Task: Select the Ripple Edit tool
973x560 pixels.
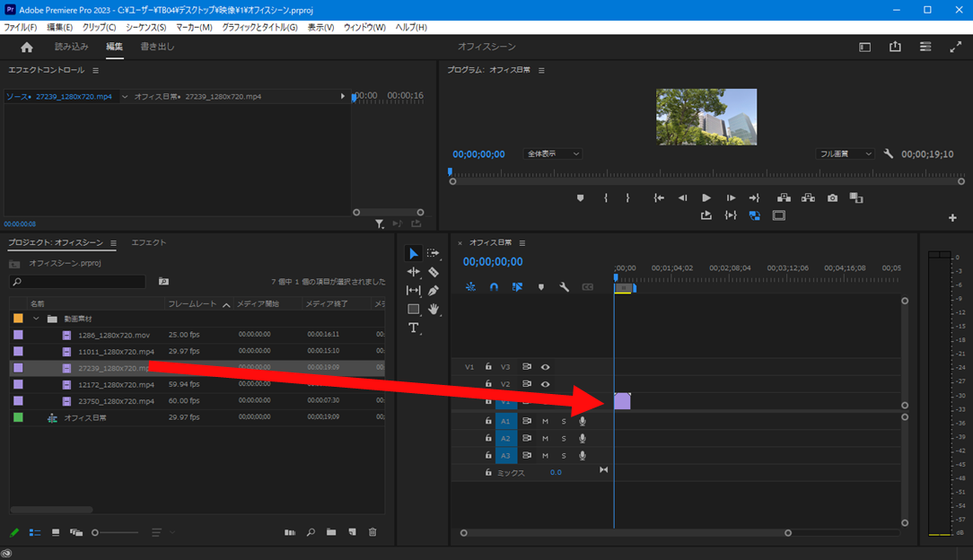Action: 413,272
